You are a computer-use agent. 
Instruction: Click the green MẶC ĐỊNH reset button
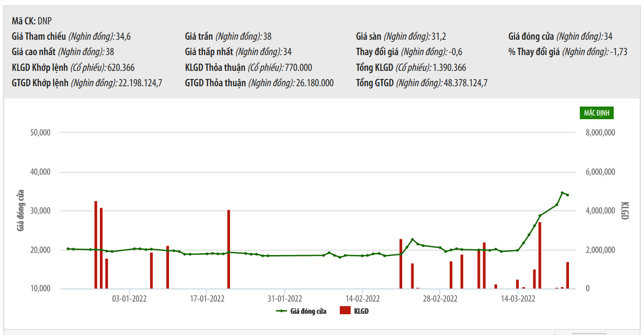[596, 113]
